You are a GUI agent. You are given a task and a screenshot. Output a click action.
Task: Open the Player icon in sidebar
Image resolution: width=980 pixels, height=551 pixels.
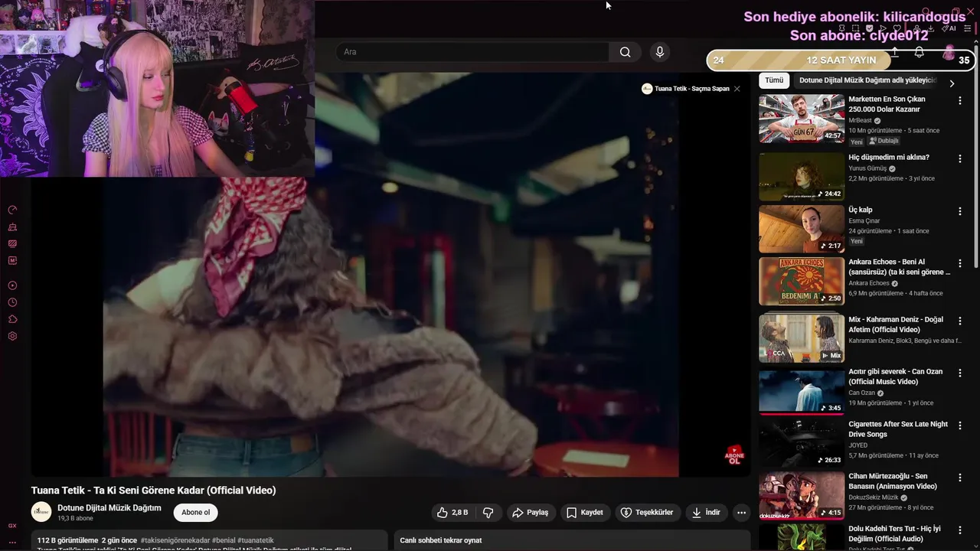[12, 285]
